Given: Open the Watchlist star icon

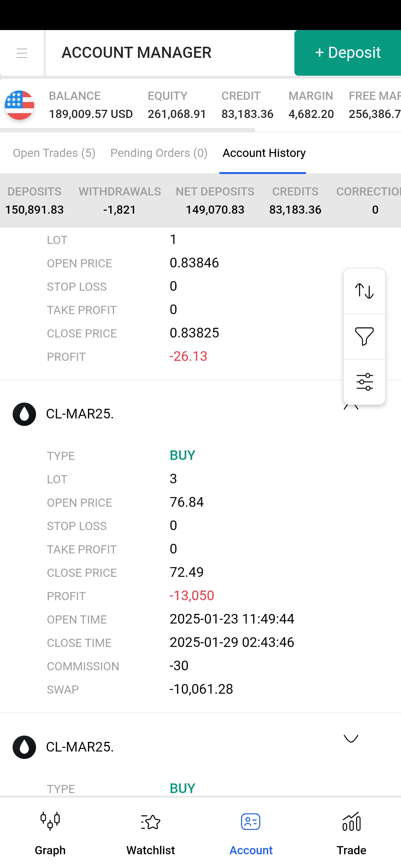Looking at the screenshot, I should [150, 822].
